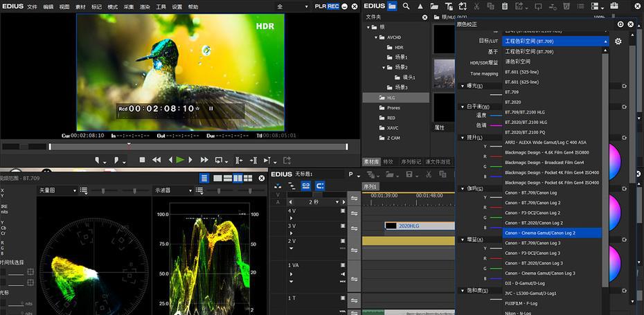The width and height of the screenshot is (644, 315).
Task: Choose DJI - D-Gamut/D-Log option
Action: pos(552,283)
